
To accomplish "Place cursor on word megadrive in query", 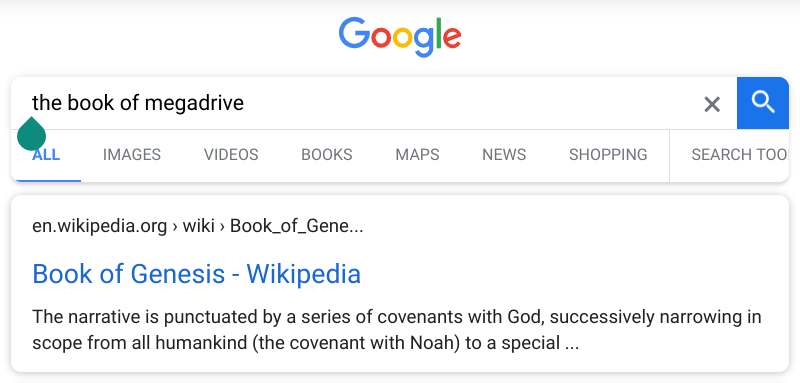I will pos(194,104).
